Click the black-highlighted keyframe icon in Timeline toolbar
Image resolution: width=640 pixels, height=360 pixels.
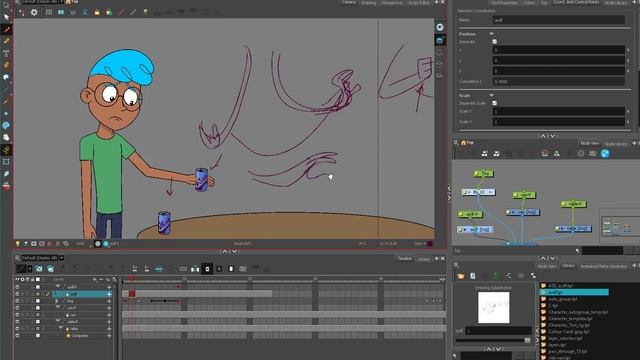207,269
